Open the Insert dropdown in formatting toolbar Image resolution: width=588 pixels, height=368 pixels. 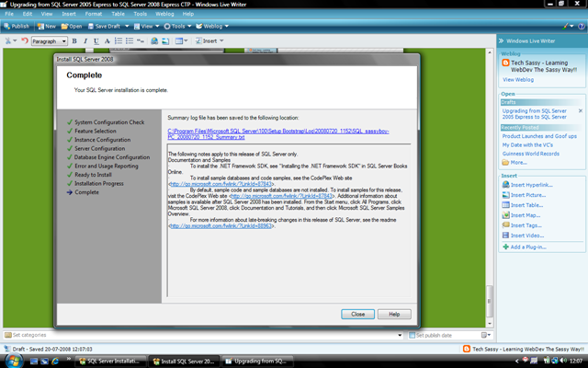(x=209, y=40)
